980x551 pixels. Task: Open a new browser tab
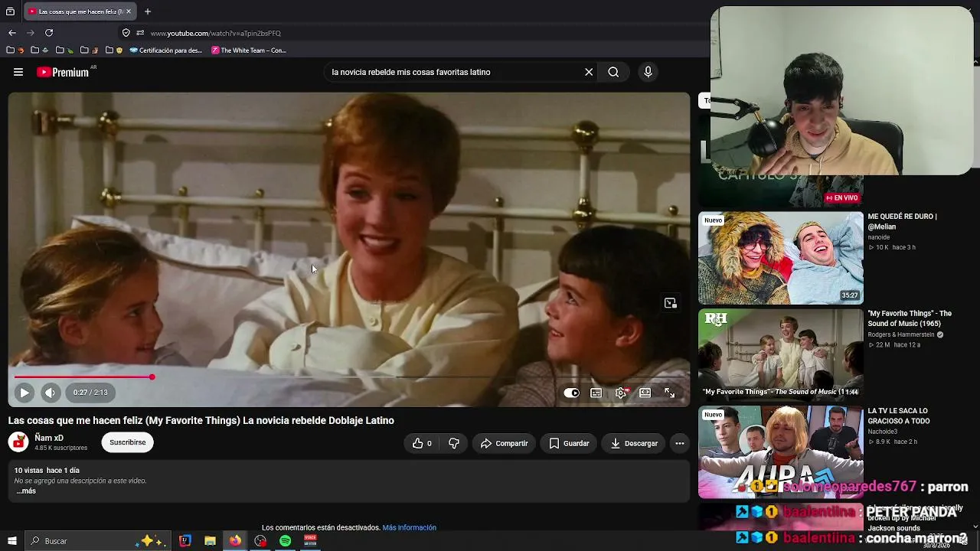coord(148,11)
